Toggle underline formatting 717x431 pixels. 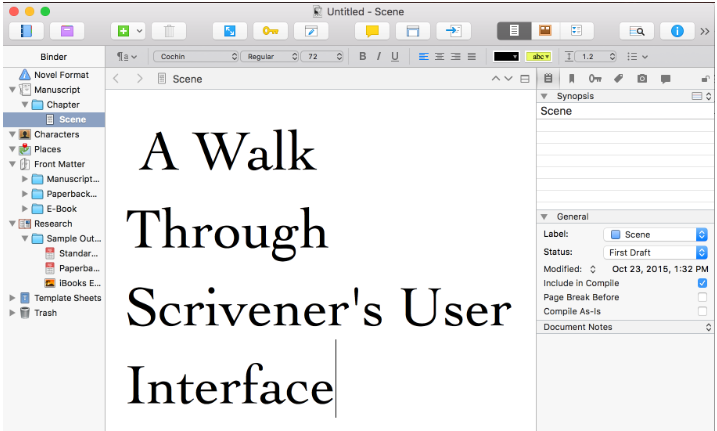coord(395,56)
